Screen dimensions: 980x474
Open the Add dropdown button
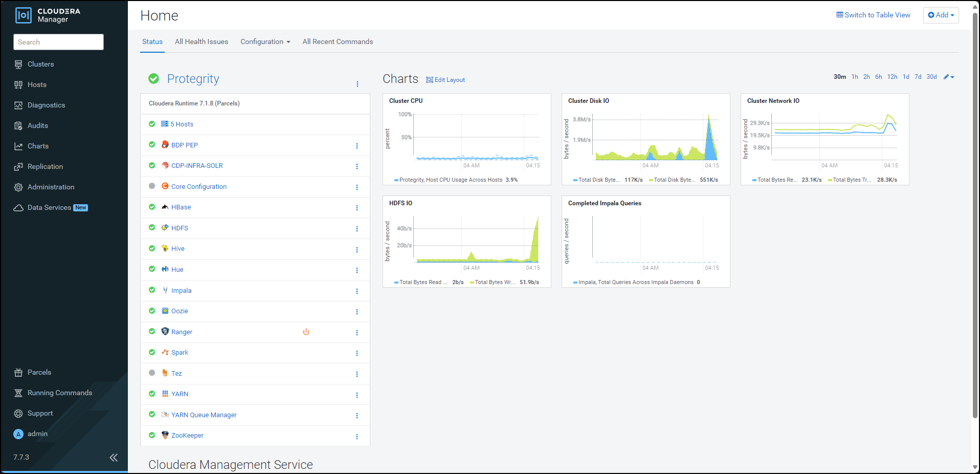click(x=941, y=15)
